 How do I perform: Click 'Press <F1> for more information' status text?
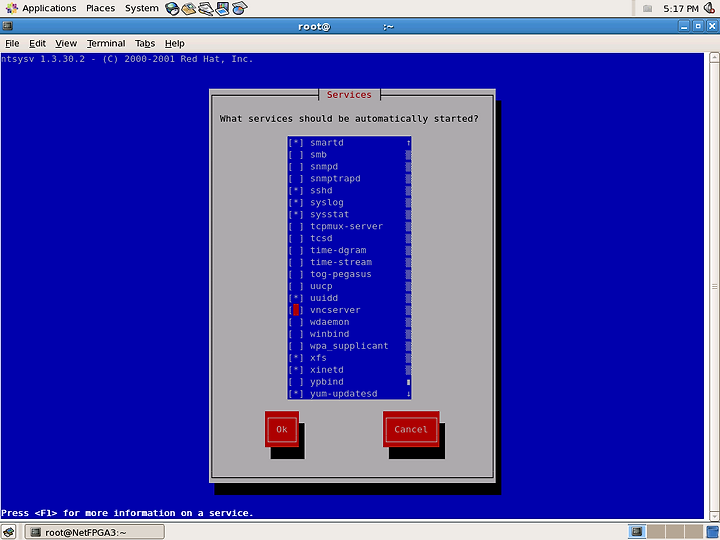click(127, 513)
